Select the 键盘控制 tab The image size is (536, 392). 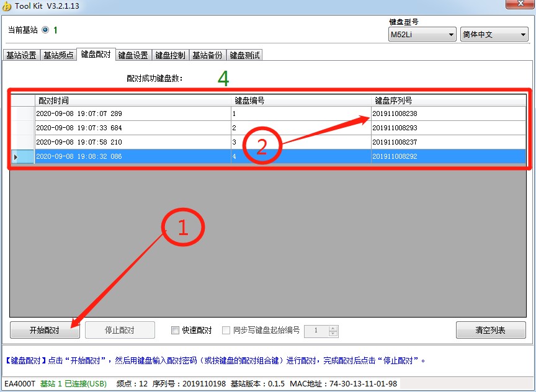click(170, 55)
